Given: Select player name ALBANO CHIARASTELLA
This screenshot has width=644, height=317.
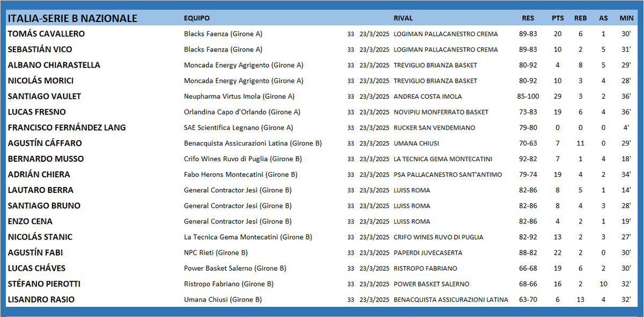Looking at the screenshot, I should 54,65.
